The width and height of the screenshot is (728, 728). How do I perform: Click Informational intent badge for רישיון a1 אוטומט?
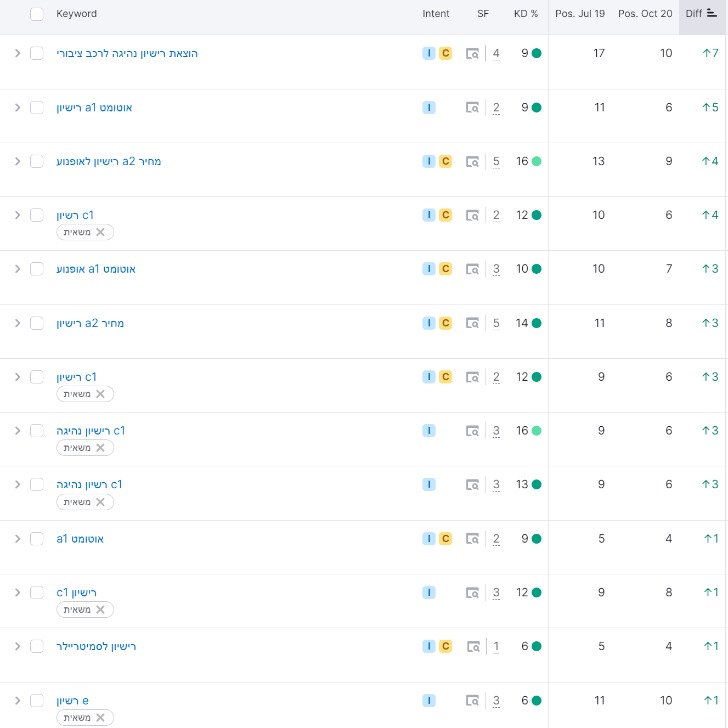click(x=429, y=108)
